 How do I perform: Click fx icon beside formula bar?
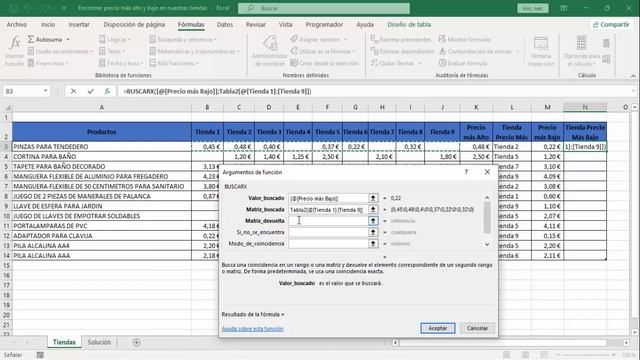click(107, 91)
